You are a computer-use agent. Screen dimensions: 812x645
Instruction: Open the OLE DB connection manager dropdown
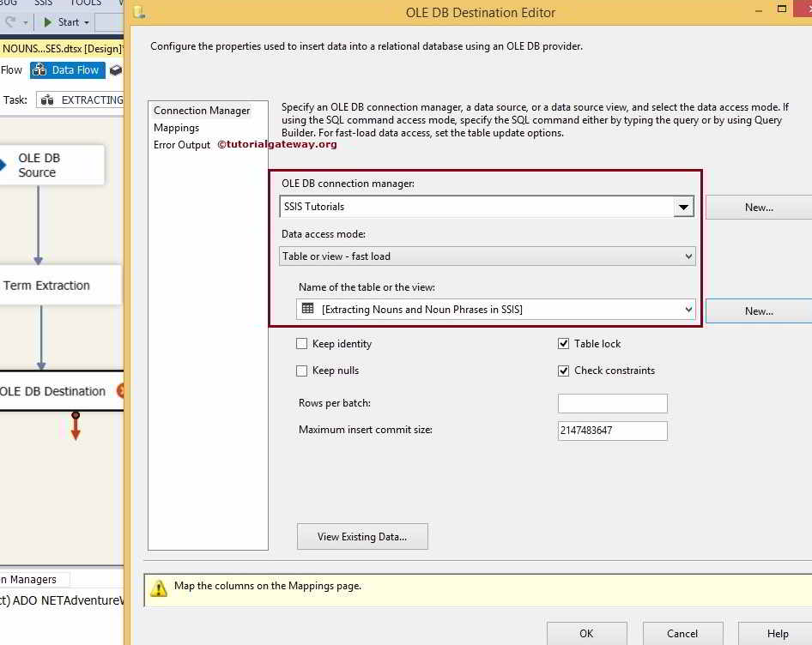pyautogui.click(x=684, y=206)
